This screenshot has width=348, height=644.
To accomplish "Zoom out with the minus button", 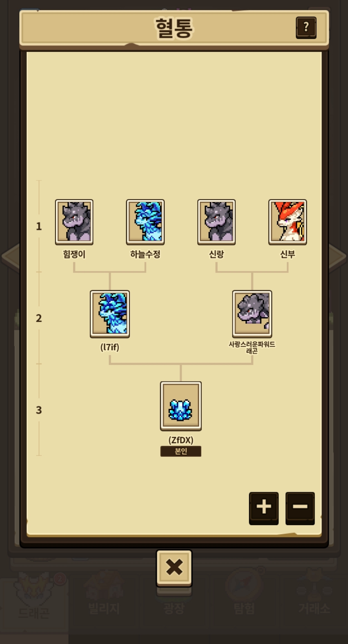I will coord(300,508).
